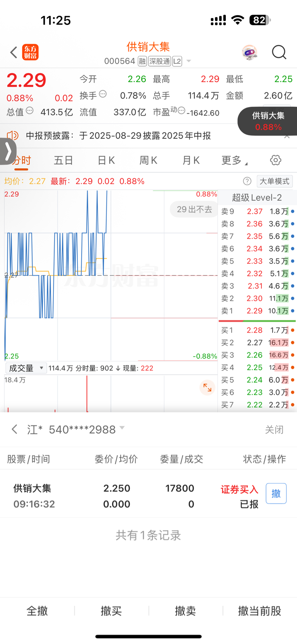Tap the intraday price chart area

click(111, 275)
